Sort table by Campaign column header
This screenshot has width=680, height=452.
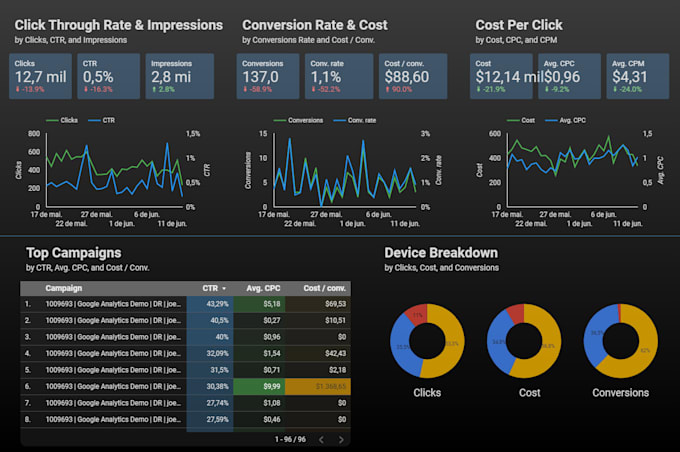(x=64, y=288)
